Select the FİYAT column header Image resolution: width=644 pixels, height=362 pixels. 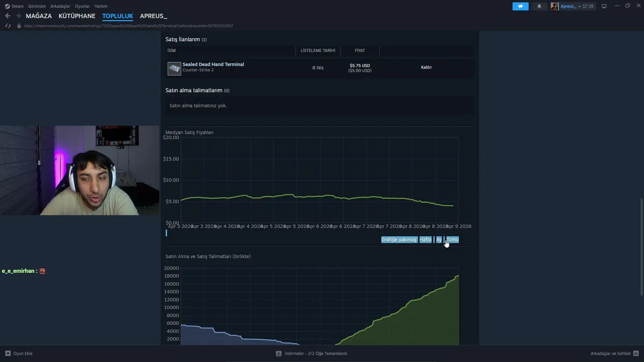[x=360, y=51]
